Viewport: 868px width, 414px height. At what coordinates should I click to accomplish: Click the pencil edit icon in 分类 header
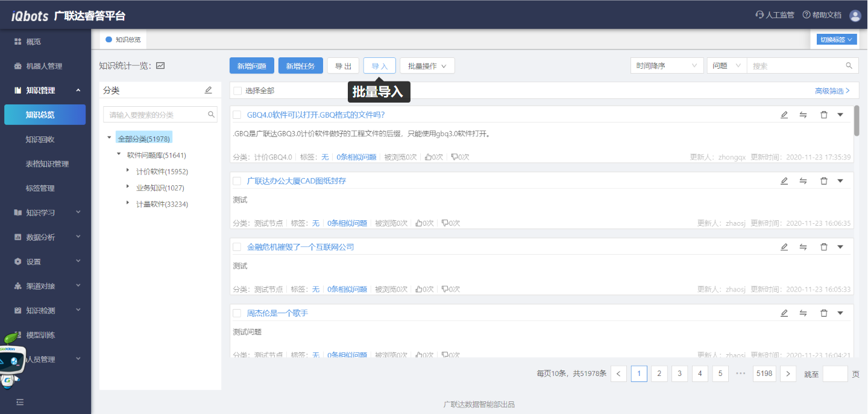209,90
